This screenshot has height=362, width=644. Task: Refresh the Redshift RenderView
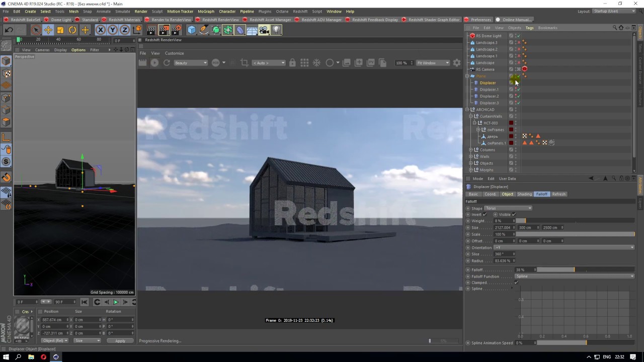click(x=167, y=63)
